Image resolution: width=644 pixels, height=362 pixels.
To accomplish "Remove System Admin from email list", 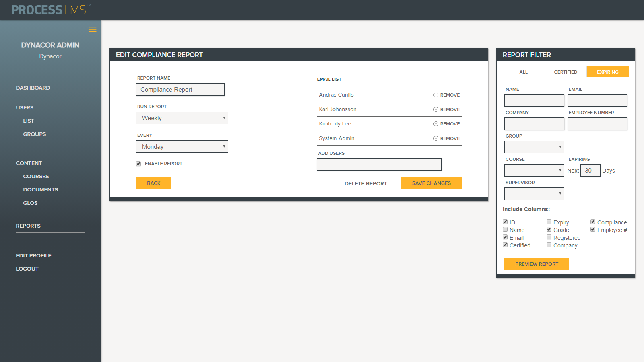I will 446,138.
